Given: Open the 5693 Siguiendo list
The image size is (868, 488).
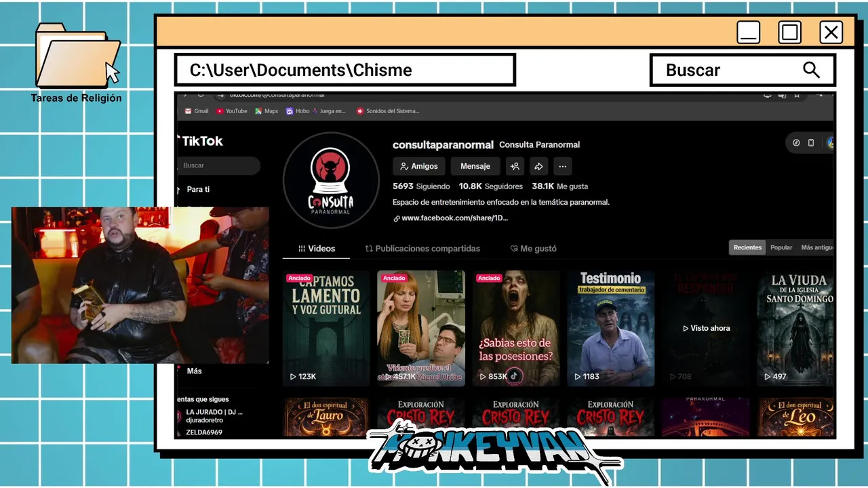Looking at the screenshot, I should [x=421, y=186].
